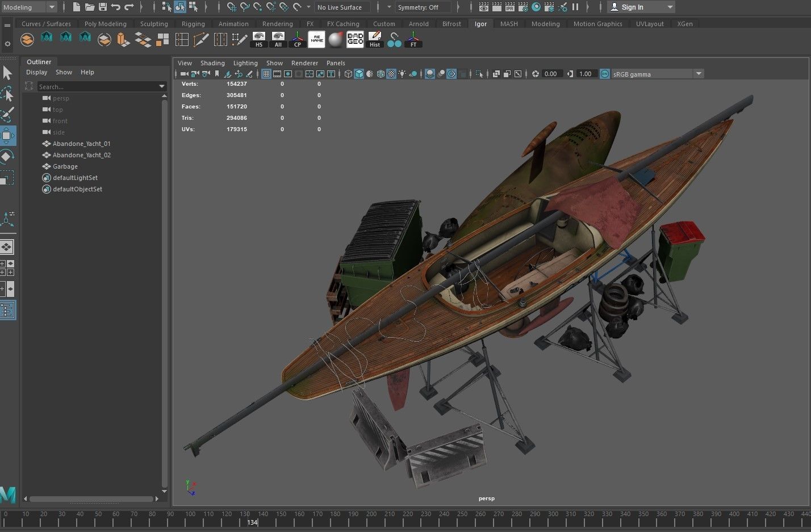Image resolution: width=811 pixels, height=532 pixels.
Task: Switch to Curves / Surfaces shelf tab
Action: (46, 24)
